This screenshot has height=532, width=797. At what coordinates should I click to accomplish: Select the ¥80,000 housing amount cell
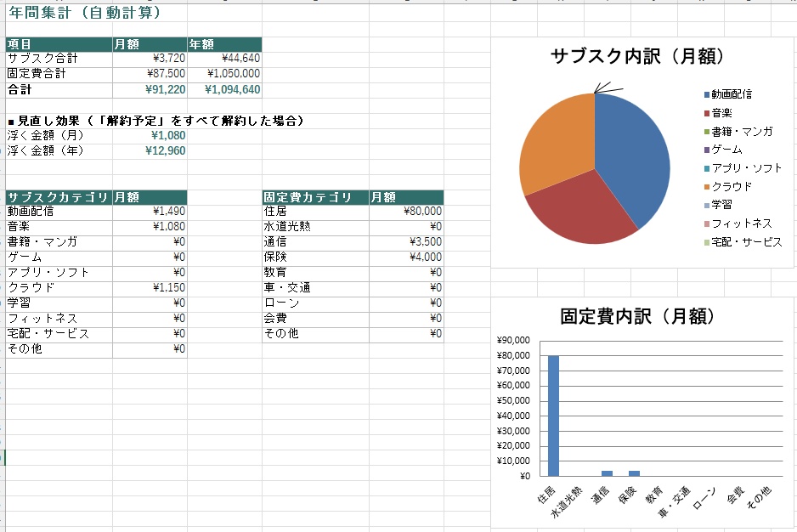click(x=406, y=212)
